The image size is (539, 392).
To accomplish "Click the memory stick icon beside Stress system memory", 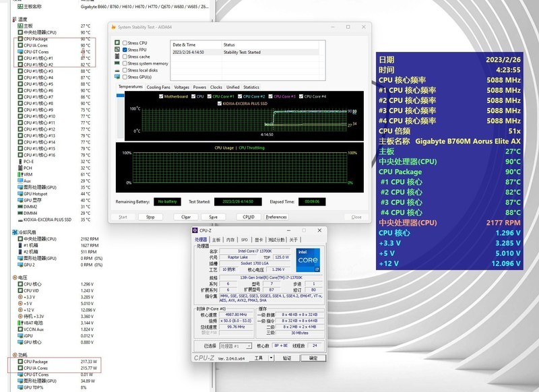I will 117,63.
